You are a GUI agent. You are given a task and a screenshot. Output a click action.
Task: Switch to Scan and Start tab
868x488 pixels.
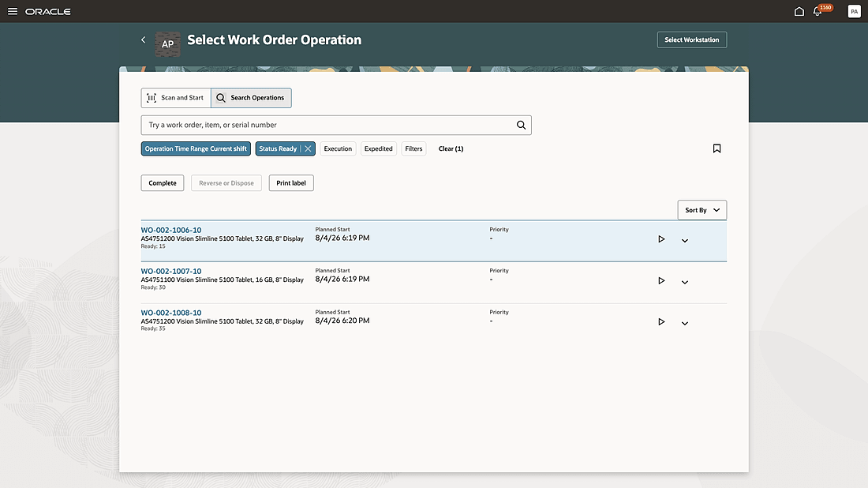(x=175, y=97)
